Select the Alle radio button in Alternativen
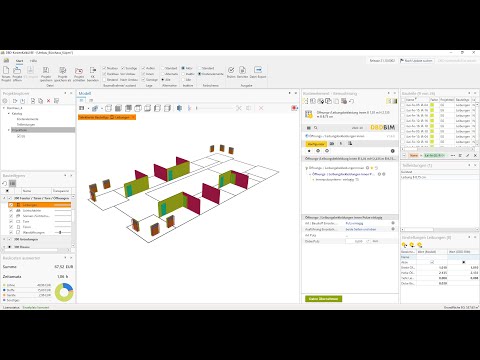Image resolution: width=480 pixels, height=360 pixels. pos(163,80)
